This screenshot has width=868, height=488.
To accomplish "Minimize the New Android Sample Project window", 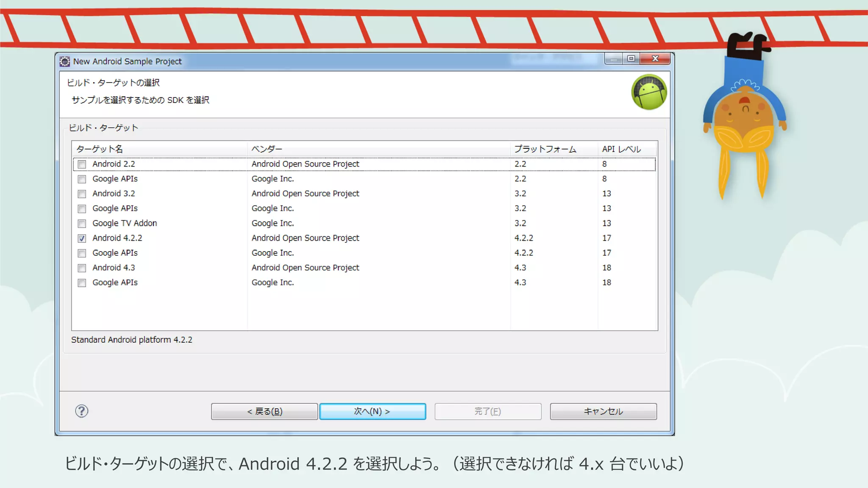I will click(613, 59).
